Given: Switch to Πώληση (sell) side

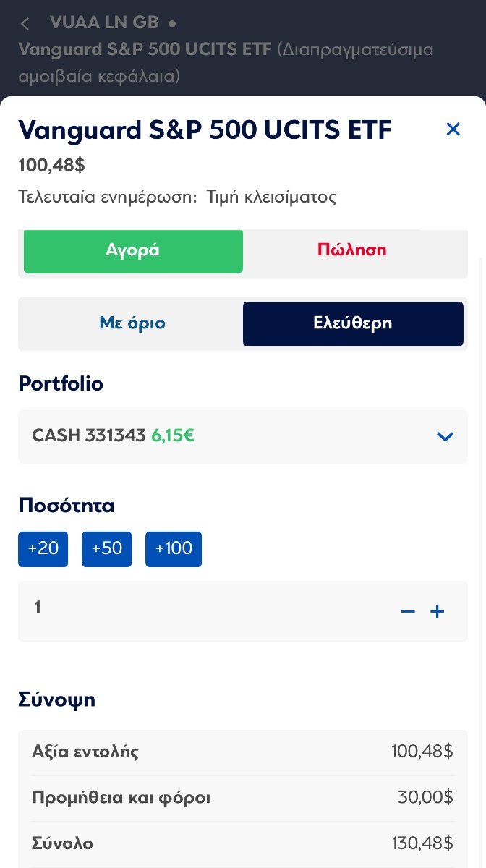Looking at the screenshot, I should [352, 250].
